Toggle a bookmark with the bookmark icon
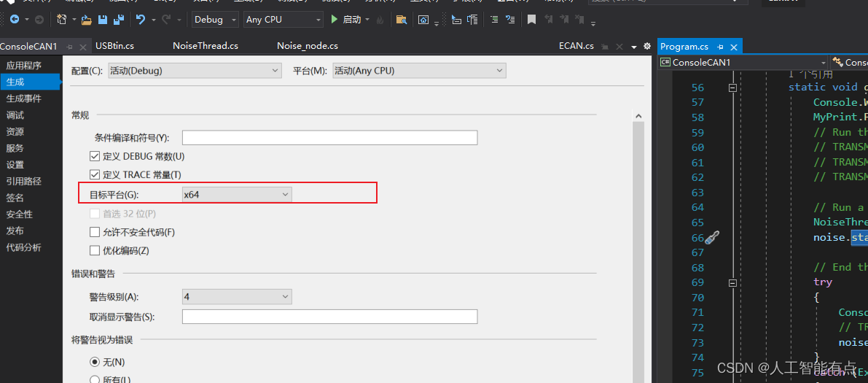Screen dimensions: 868x383 point(531,20)
